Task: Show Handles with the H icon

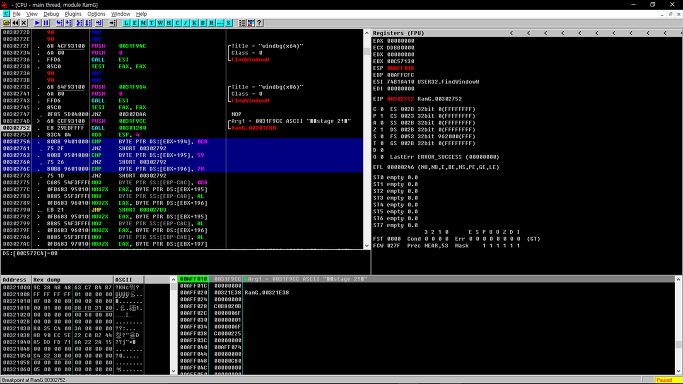Action: point(169,23)
